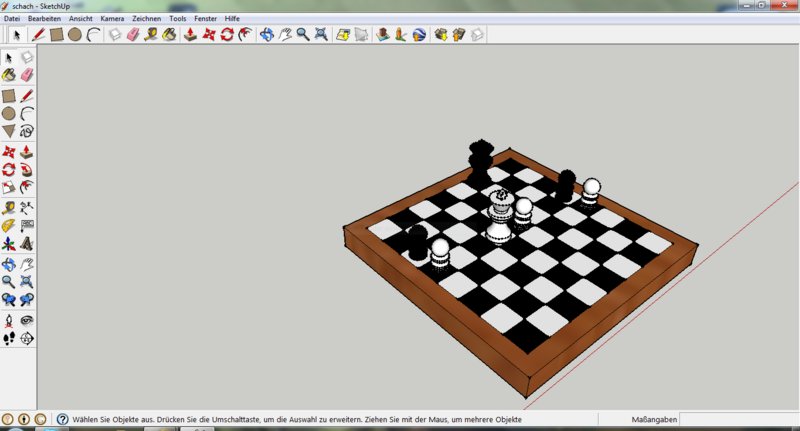Activate the 3D Text tool
The image size is (800, 431).
[x=27, y=242]
